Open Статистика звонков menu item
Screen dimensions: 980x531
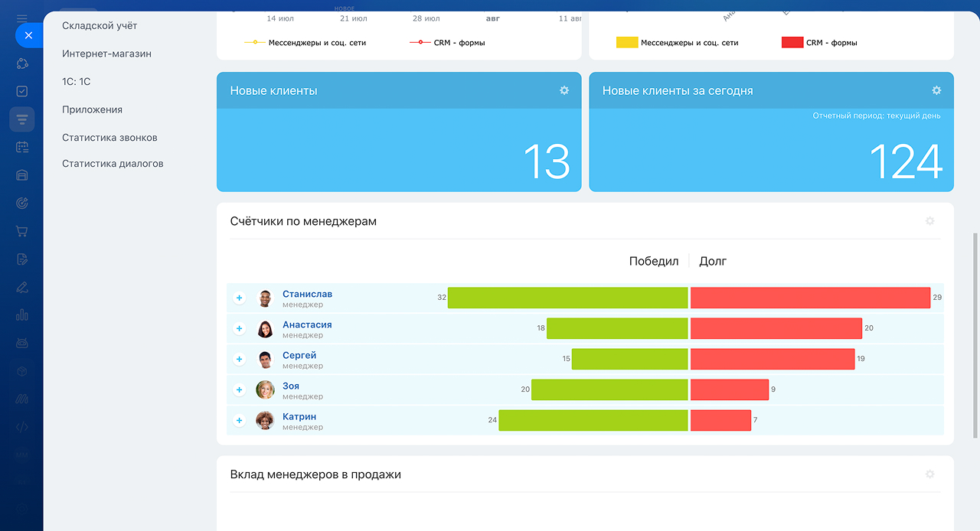(x=109, y=138)
